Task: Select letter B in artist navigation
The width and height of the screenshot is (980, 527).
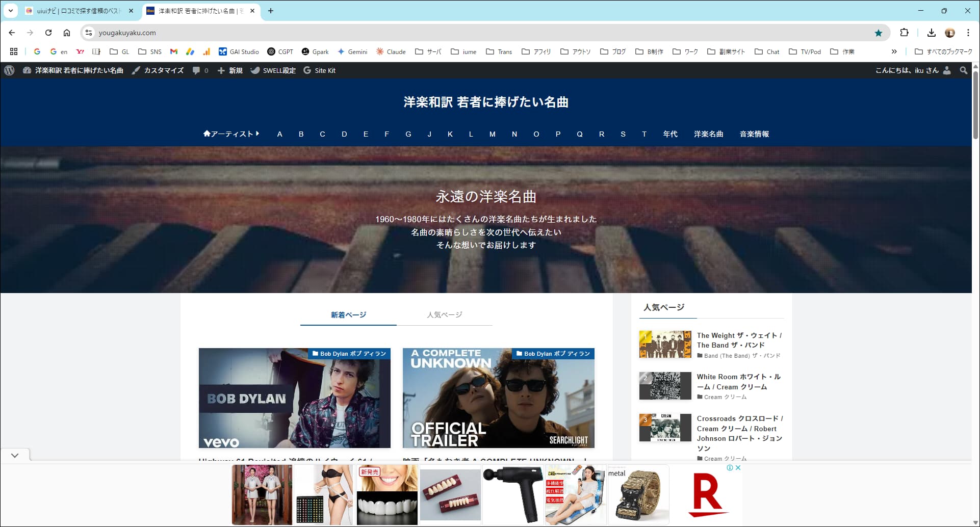Action: tap(301, 134)
